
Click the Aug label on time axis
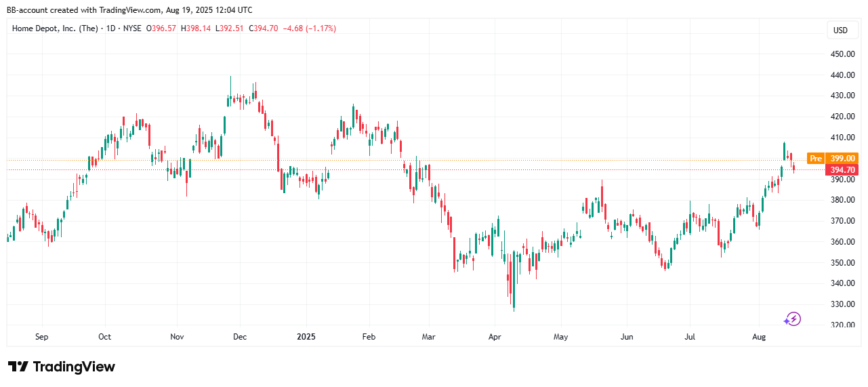[x=759, y=337]
